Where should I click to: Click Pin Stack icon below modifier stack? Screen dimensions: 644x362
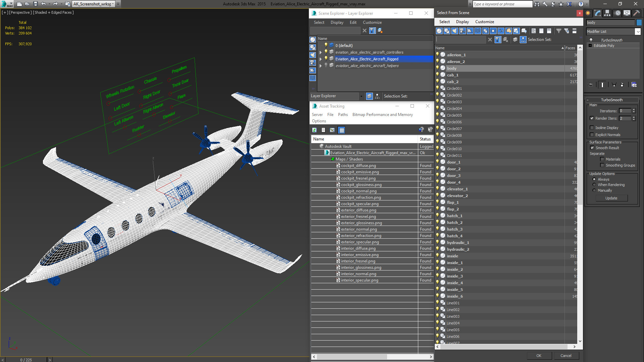pos(591,85)
